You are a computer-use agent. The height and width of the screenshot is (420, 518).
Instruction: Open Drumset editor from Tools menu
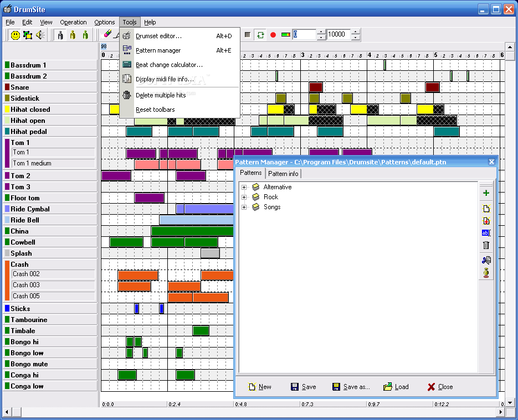tap(179, 36)
